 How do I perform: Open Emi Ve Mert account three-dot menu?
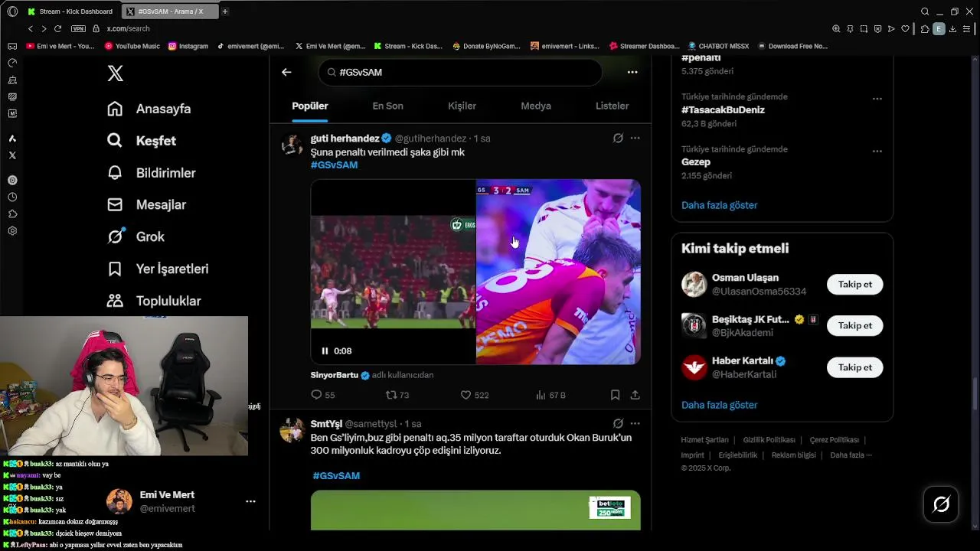pos(250,502)
